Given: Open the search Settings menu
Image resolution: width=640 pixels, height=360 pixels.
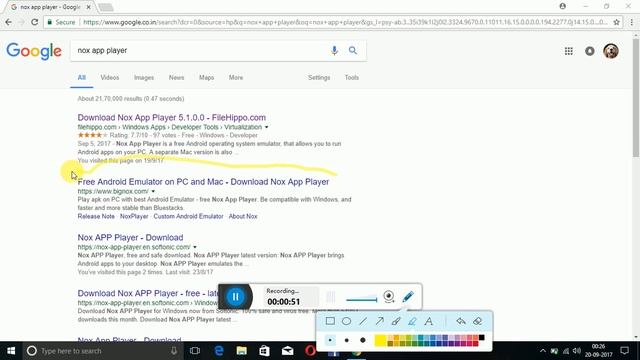Looking at the screenshot, I should pos(319,78).
